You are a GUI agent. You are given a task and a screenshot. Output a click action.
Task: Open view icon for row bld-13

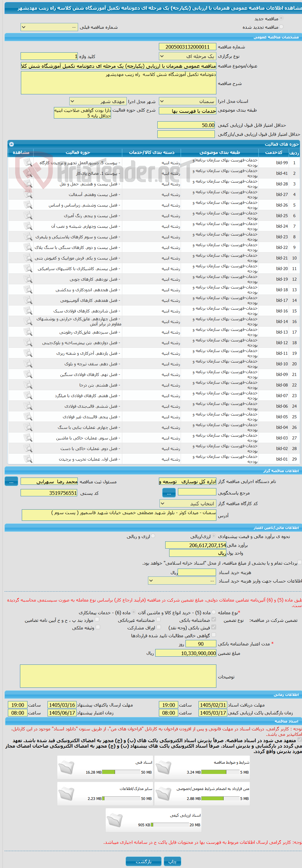click(28, 332)
